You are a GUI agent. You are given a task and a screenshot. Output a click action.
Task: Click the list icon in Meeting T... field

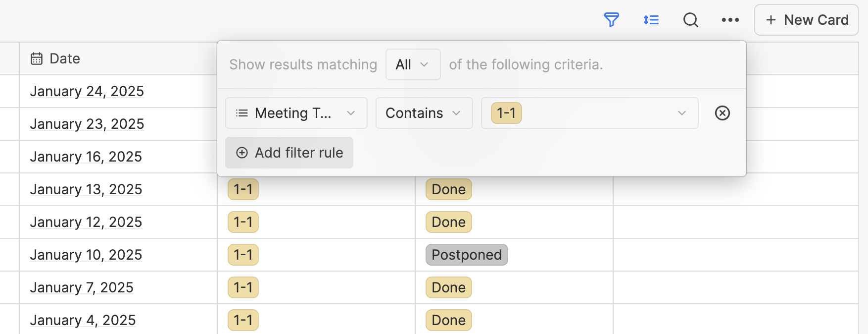point(242,113)
